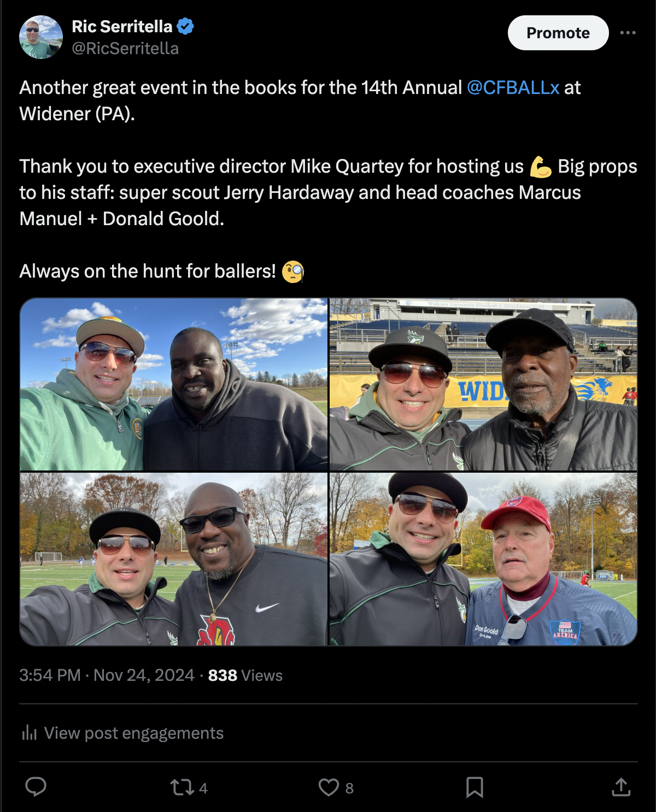The image size is (656, 812).
Task: Bookmark this post
Action: [475, 787]
